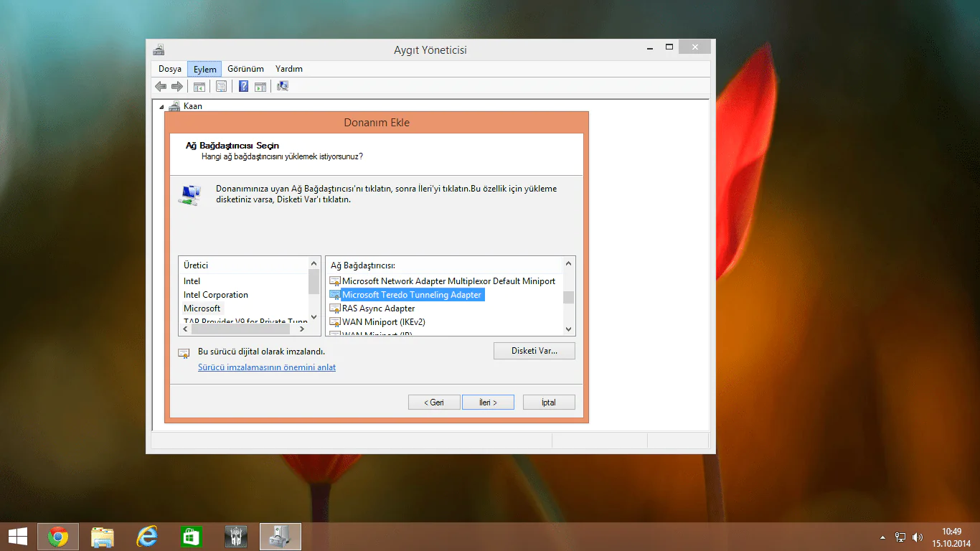This screenshot has width=980, height=551.
Task: Click the scan for hardware changes icon
Action: [x=283, y=87]
